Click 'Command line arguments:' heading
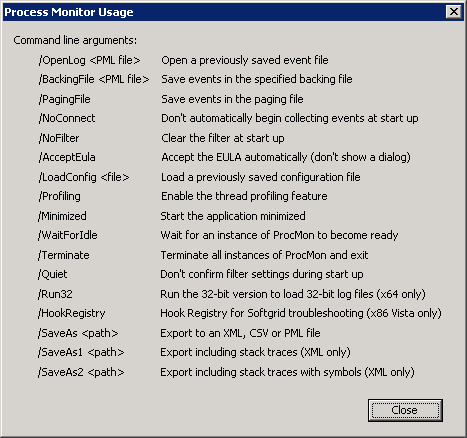Viewport: 467px width, 438px height. tap(75, 40)
